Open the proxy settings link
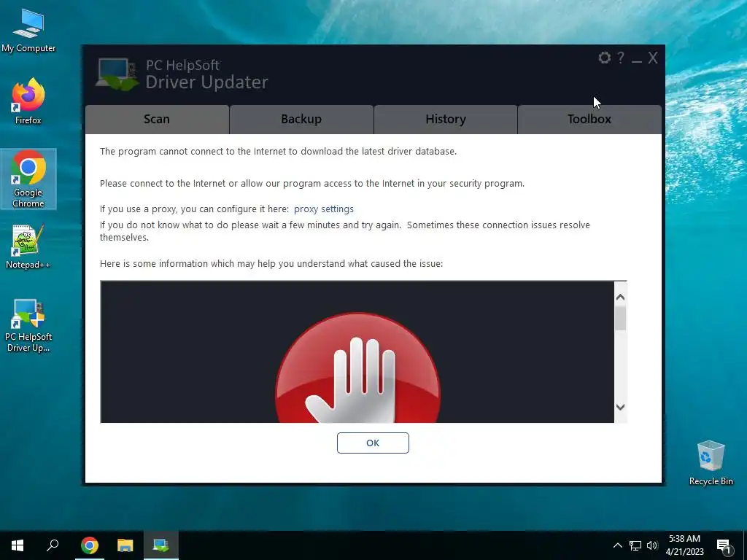This screenshot has height=560, width=747. [x=323, y=209]
